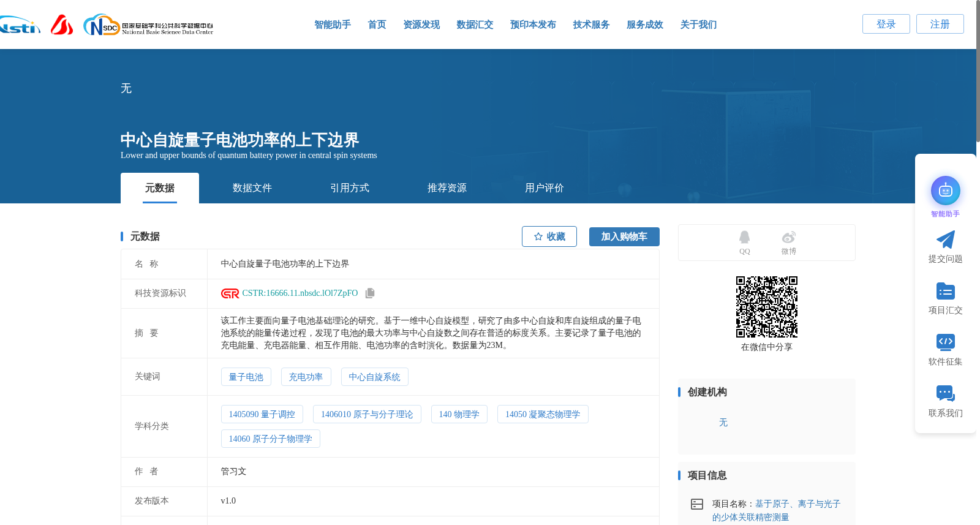Open 技术服务 menu item
980x525 pixels.
591,25
